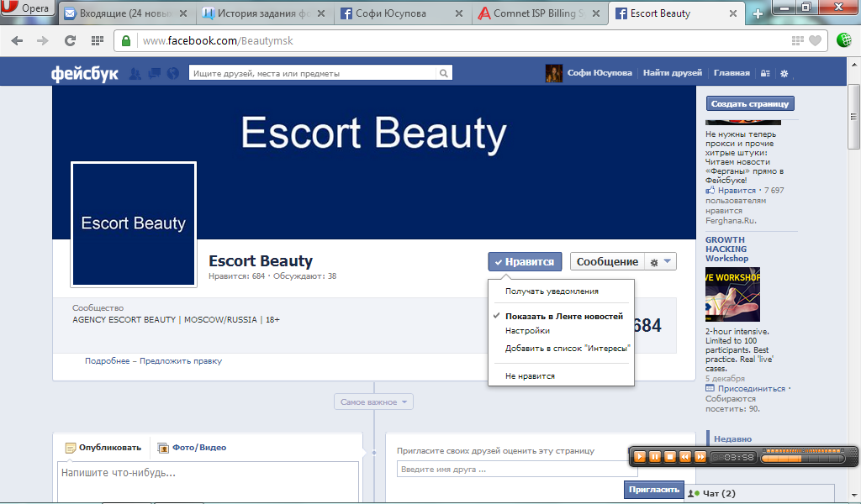The image size is (861, 504).
Task: Switch to Входящие mail tab
Action: point(126,13)
